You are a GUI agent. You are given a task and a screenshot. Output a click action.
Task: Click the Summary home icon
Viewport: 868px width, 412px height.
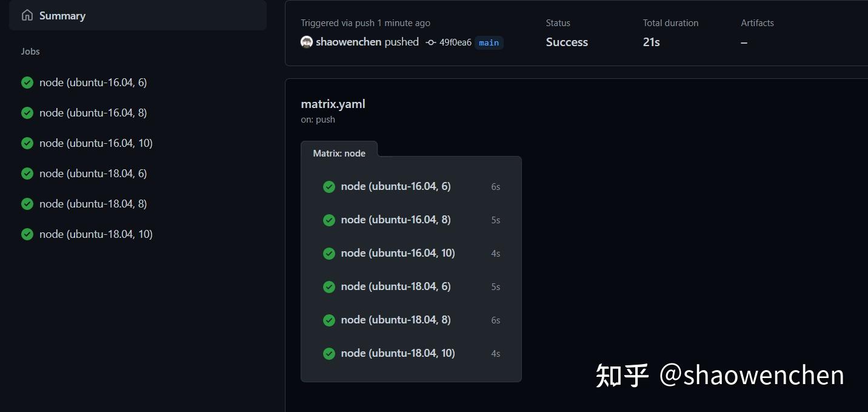pos(27,16)
